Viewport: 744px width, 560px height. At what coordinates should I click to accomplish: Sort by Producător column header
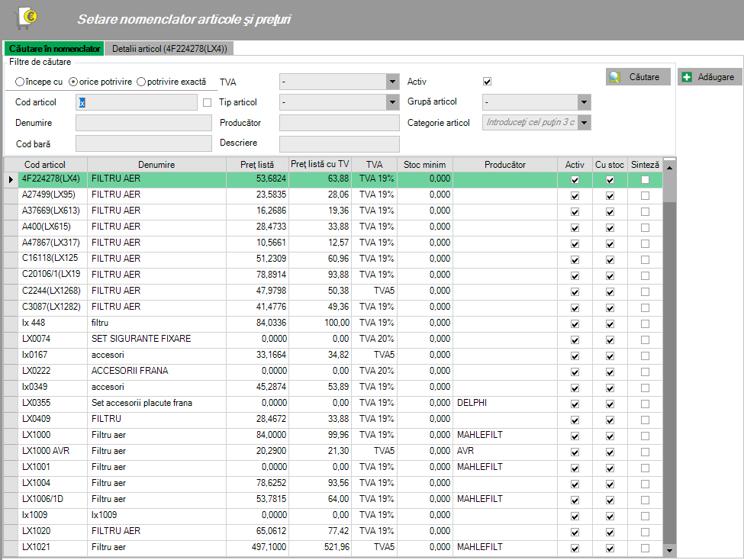(505, 165)
